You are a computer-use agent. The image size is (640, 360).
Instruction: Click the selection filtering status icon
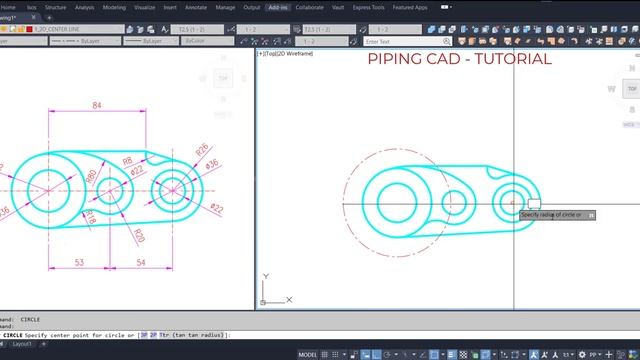coord(515,355)
